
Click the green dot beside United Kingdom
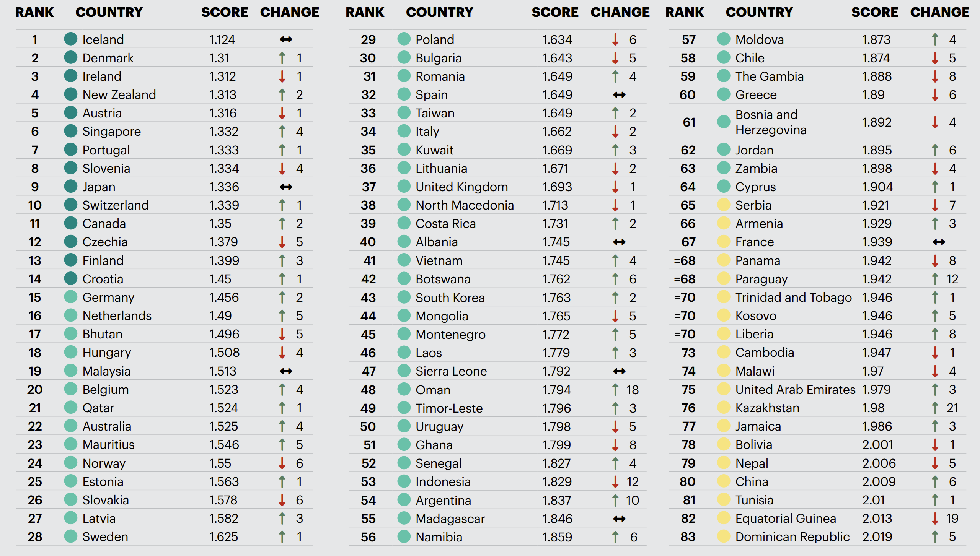click(x=404, y=186)
